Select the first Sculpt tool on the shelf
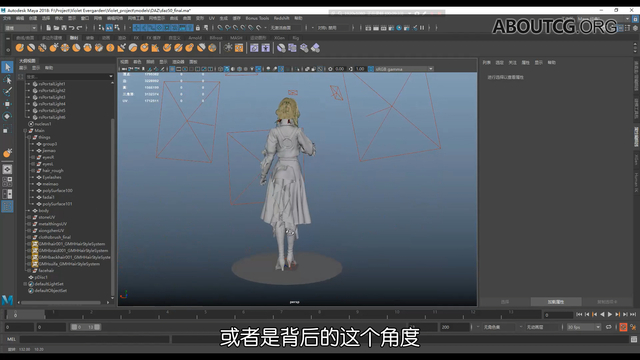Image resolution: width=640 pixels, height=360 pixels. click(x=20, y=48)
